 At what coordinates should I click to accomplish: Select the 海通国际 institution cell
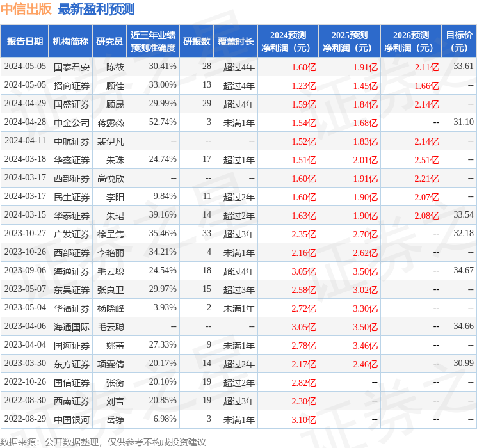72,326
